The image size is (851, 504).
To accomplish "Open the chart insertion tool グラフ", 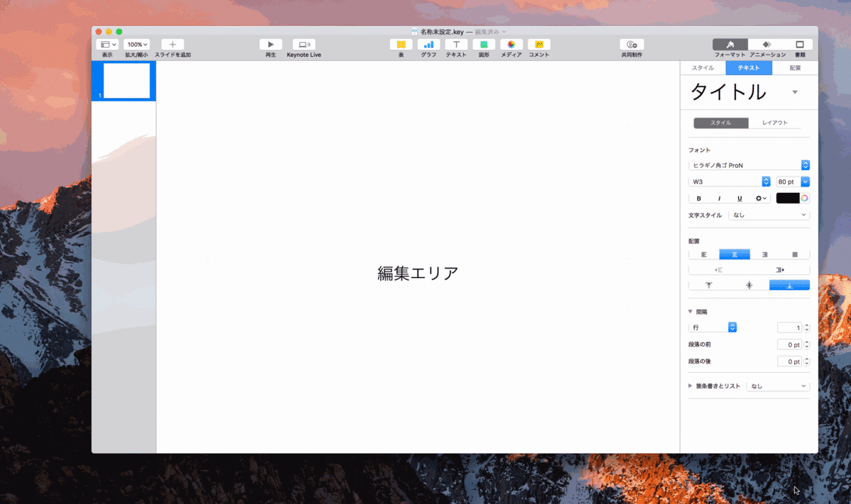I will tap(428, 44).
